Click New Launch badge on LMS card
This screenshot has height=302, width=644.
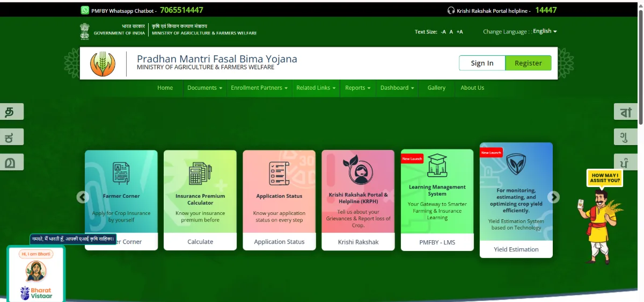click(413, 159)
